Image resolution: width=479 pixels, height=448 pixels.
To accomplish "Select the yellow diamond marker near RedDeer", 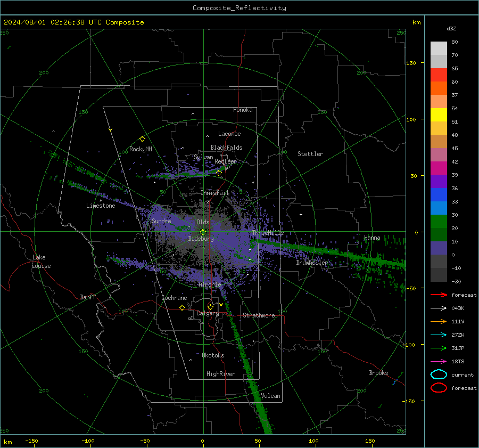I will [x=219, y=173].
